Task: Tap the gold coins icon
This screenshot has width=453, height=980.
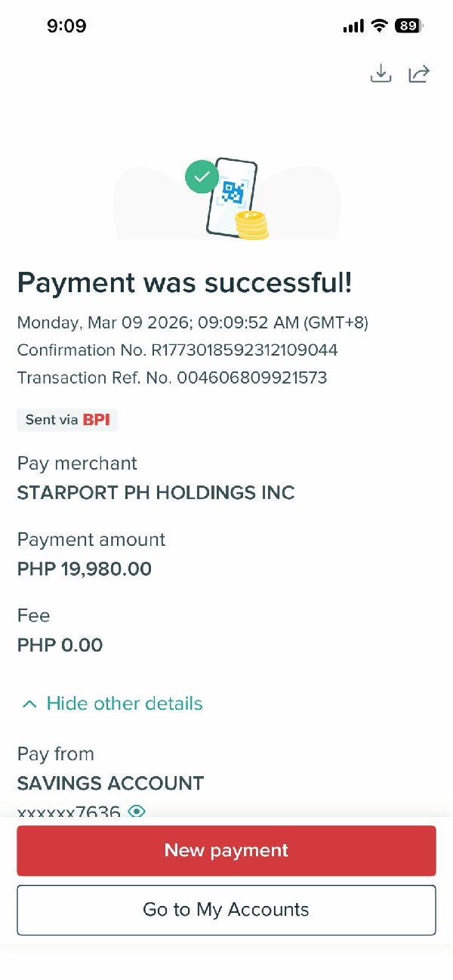Action: (x=252, y=225)
